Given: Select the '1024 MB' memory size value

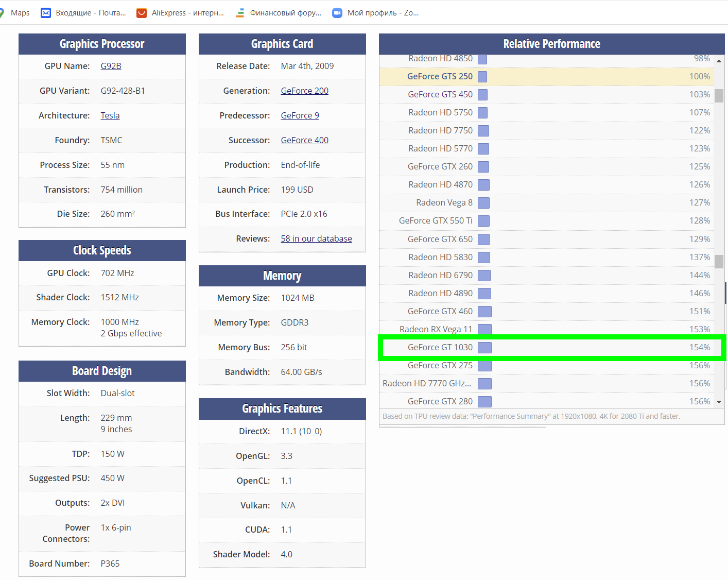Looking at the screenshot, I should point(297,298).
